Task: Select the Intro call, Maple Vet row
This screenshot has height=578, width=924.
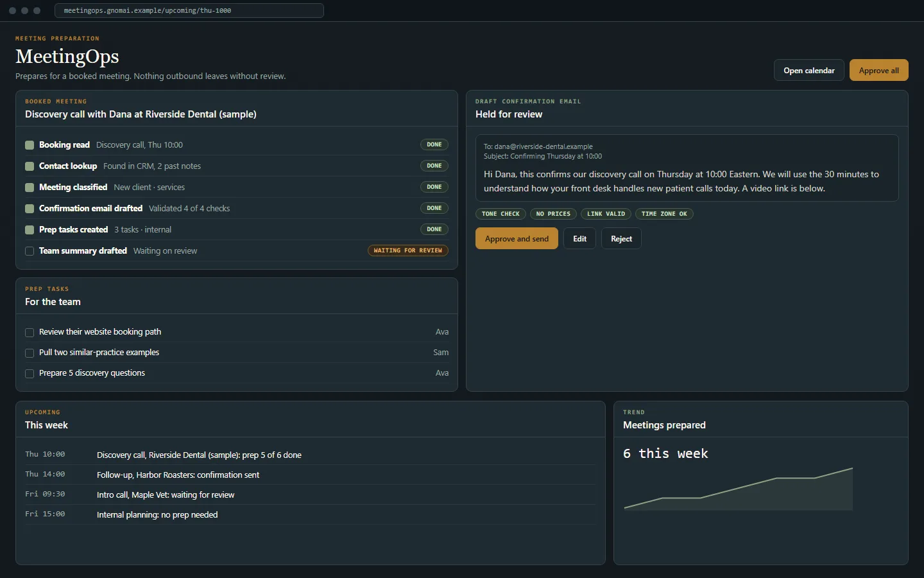Action: point(311,495)
